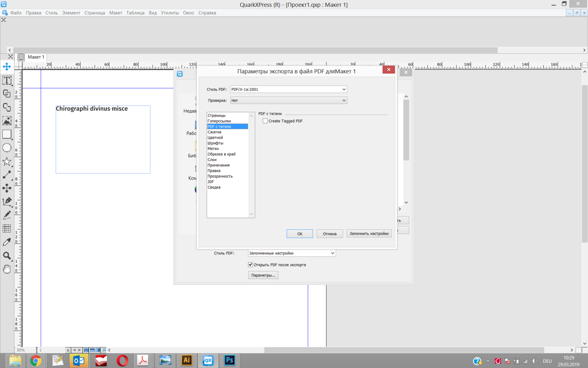
Task: Uncheck Открыть PDF после экспорта
Action: [x=250, y=265]
